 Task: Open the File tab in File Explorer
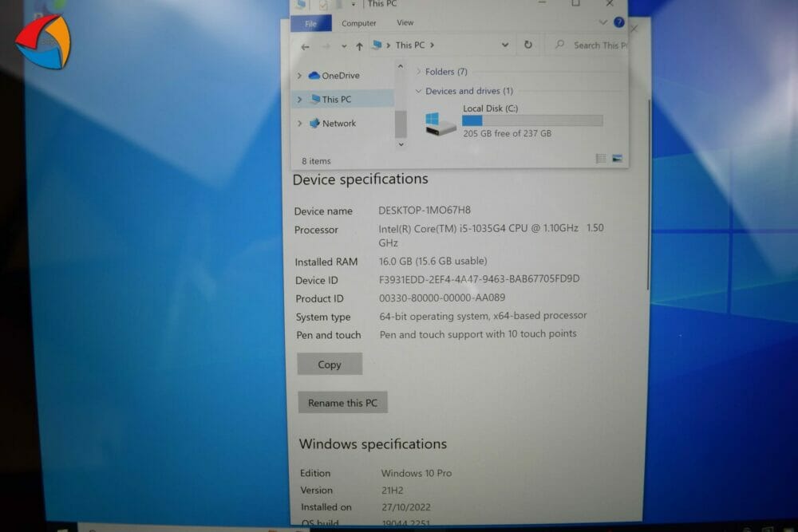pyautogui.click(x=311, y=23)
